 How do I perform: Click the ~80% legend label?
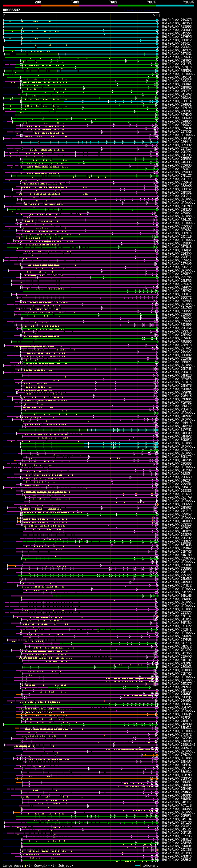point(151,2)
